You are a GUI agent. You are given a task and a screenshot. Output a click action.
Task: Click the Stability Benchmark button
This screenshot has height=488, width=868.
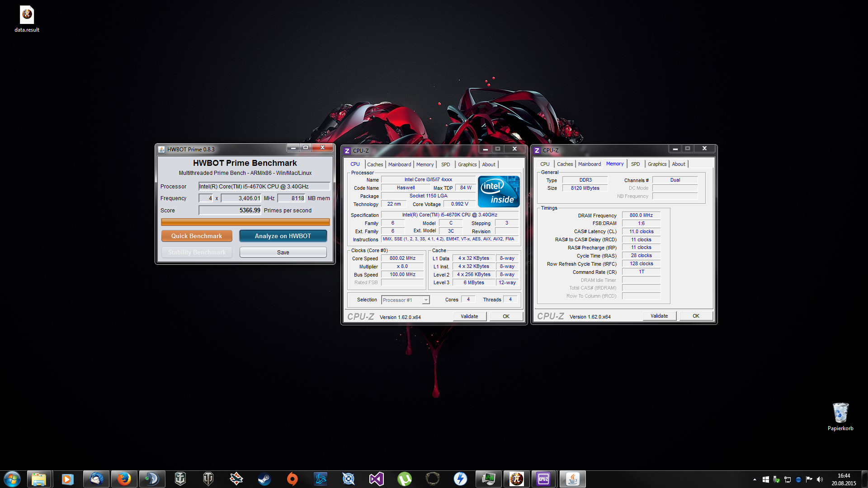point(197,252)
